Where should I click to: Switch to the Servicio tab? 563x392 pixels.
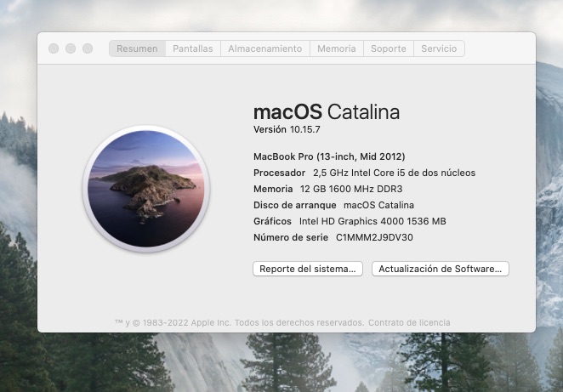coord(439,48)
